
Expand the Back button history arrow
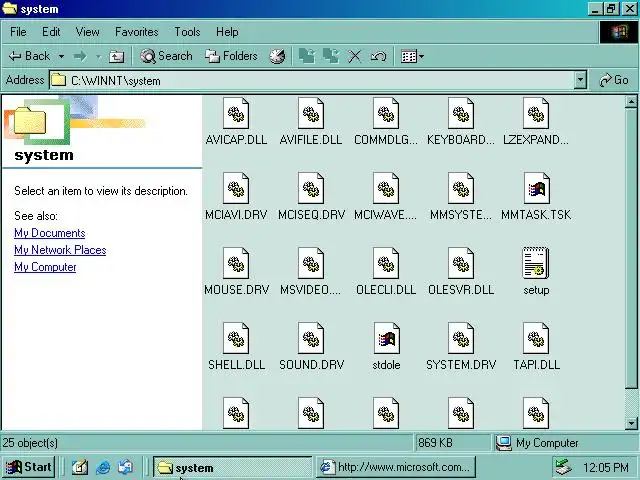tap(61, 56)
